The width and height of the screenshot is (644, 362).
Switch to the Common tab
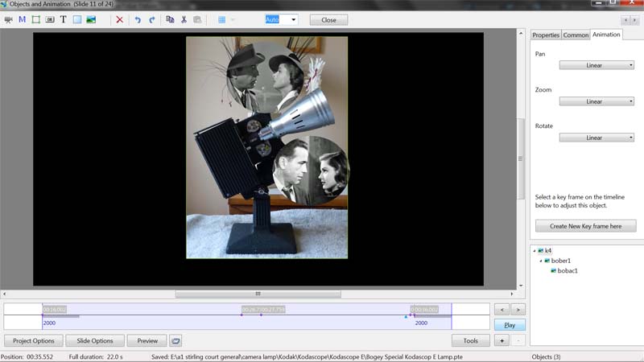(576, 35)
